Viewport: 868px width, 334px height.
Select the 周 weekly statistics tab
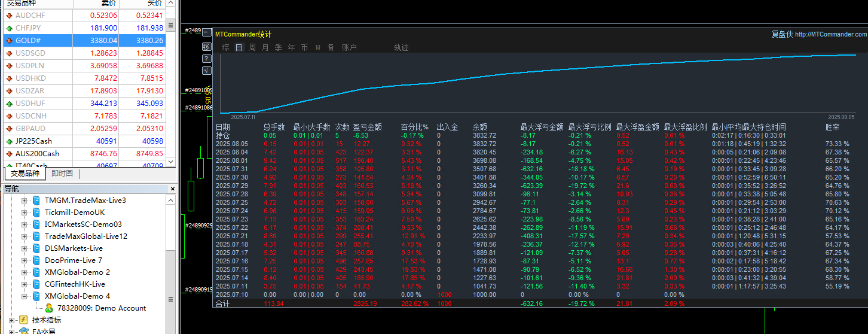(252, 47)
